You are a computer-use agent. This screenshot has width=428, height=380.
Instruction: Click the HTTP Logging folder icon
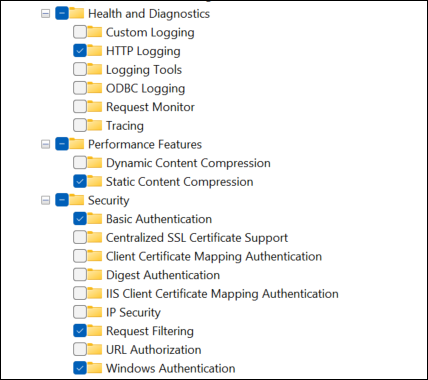[95, 51]
